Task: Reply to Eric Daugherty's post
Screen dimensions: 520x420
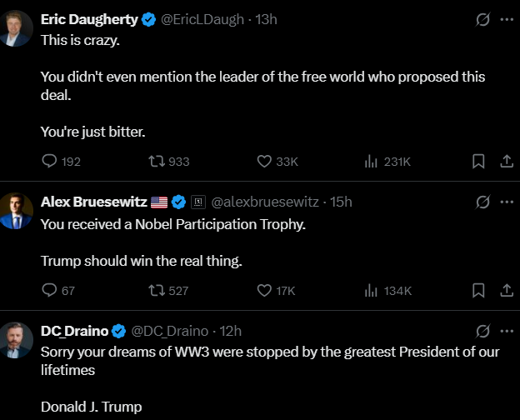Action: [49, 162]
